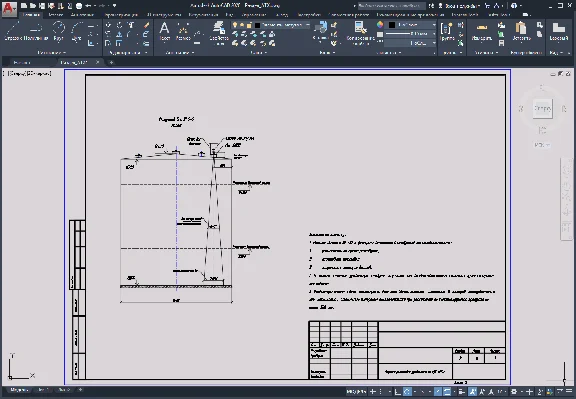The width and height of the screenshot is (576, 399).
Task: Switch to the Вставка ribbon tab
Action: [x=55, y=15]
